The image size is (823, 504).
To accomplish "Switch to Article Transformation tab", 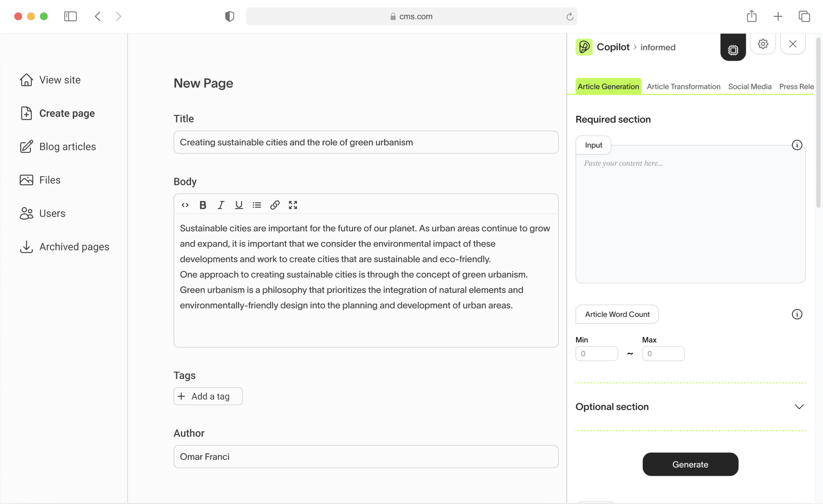I will click(x=683, y=86).
